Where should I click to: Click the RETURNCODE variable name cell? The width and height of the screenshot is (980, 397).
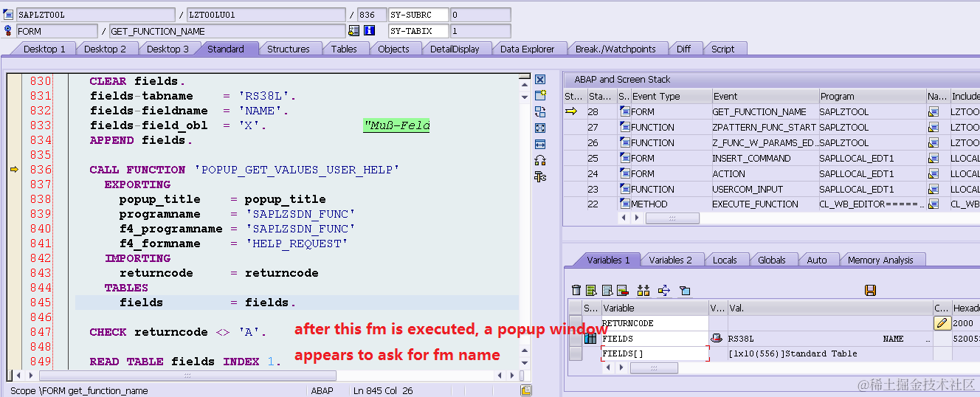coord(655,323)
